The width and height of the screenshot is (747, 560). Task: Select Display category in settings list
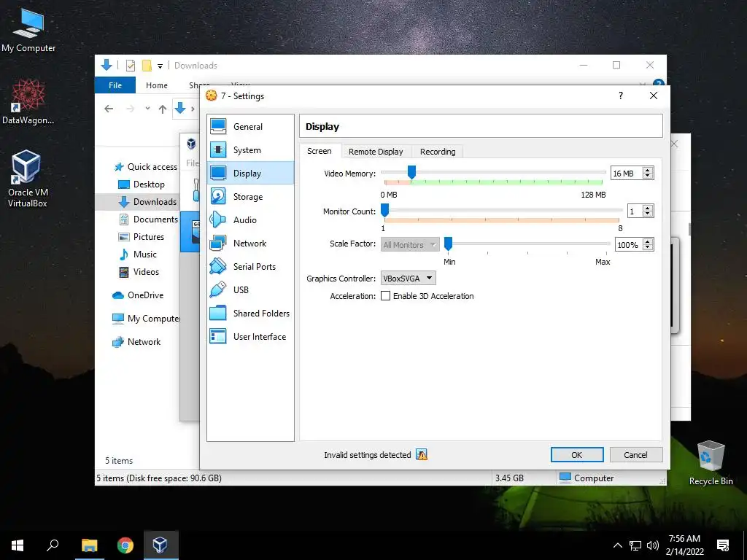[x=251, y=174]
